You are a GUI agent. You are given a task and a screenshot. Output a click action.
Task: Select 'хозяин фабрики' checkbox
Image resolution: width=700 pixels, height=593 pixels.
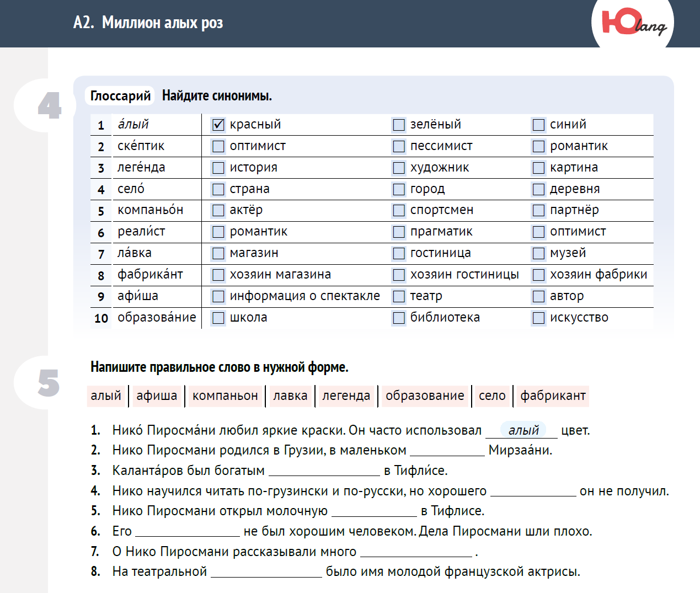(x=538, y=275)
